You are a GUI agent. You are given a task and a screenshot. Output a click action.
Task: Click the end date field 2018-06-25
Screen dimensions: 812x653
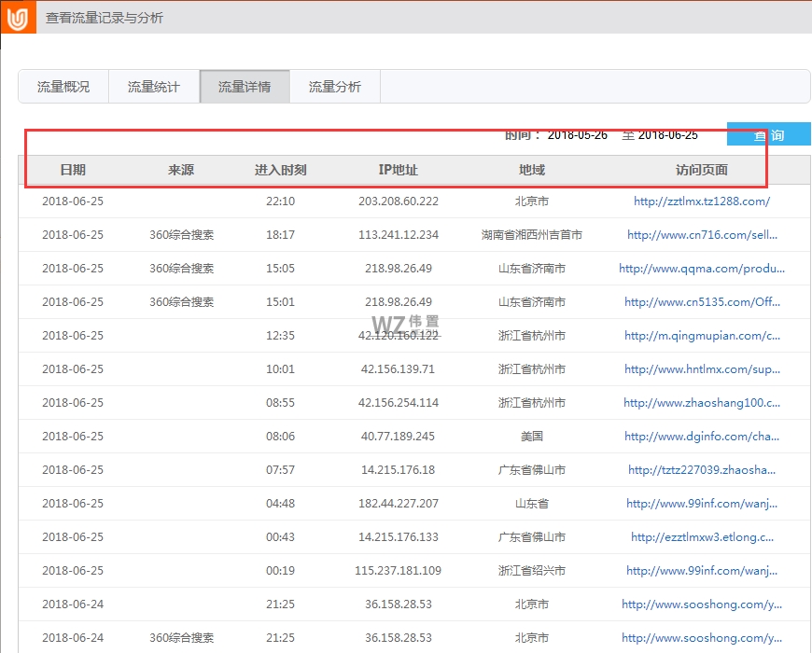[x=668, y=134]
